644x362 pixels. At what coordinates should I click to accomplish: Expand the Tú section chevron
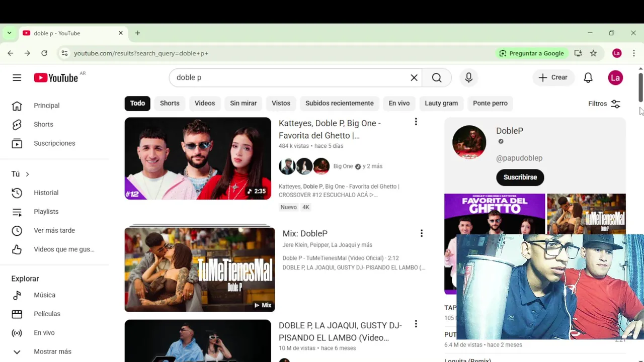coord(27,174)
